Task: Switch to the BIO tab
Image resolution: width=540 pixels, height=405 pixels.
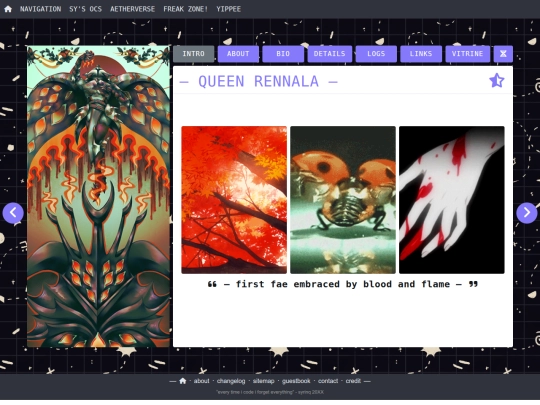Action: 283,54
